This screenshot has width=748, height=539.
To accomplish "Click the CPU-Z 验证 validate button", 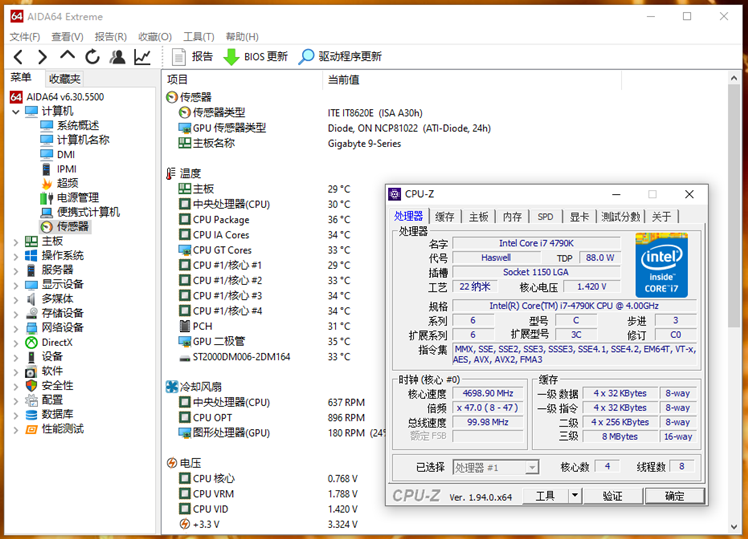I will [613, 497].
